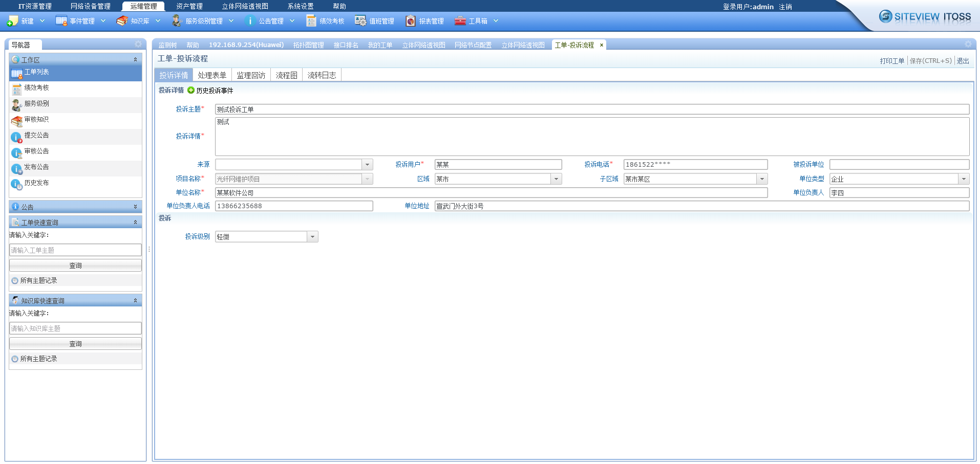The image size is (980, 464).
Task: Open the 单位类型 unit type dropdown
Action: [x=965, y=179]
